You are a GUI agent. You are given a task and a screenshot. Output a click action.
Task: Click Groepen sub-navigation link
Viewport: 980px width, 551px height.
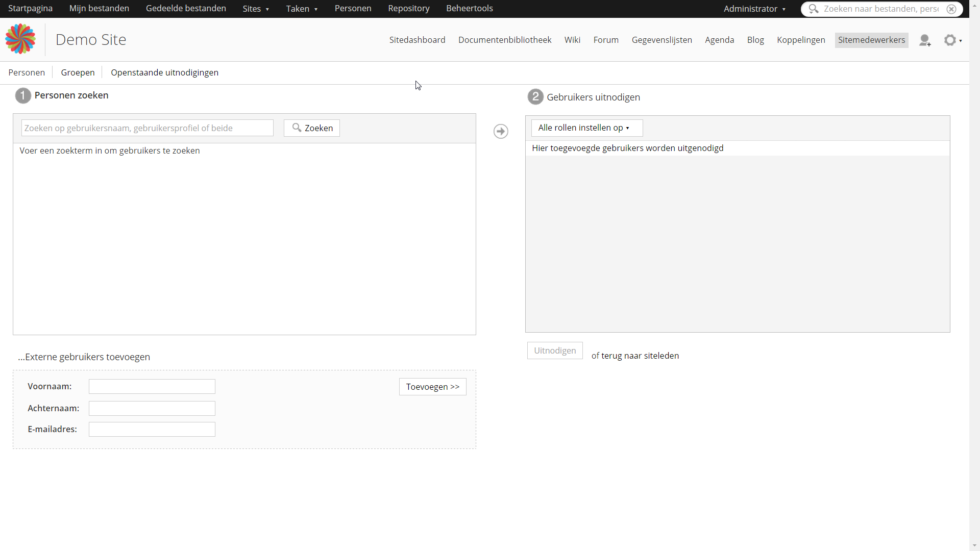pos(78,72)
